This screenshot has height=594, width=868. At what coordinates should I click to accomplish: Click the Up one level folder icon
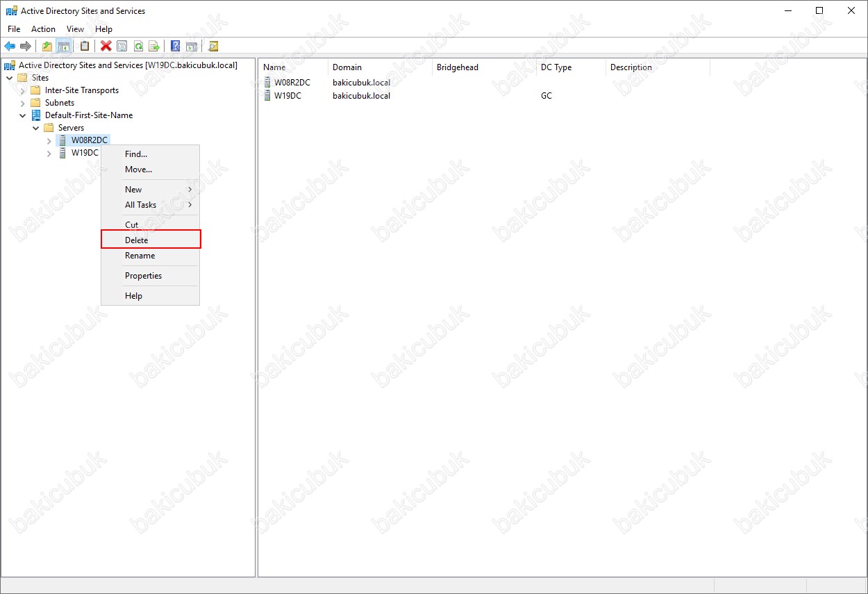[x=47, y=47]
